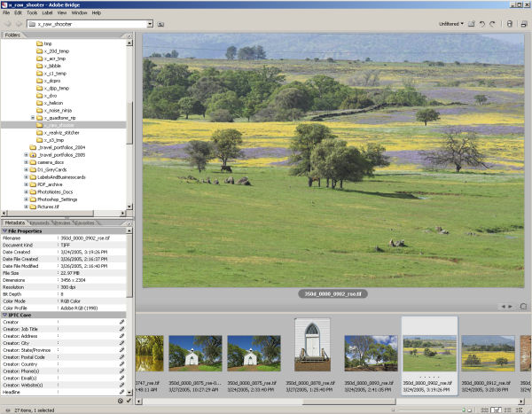
Task: Rotate image 90° counterclockwise
Action: coord(482,24)
